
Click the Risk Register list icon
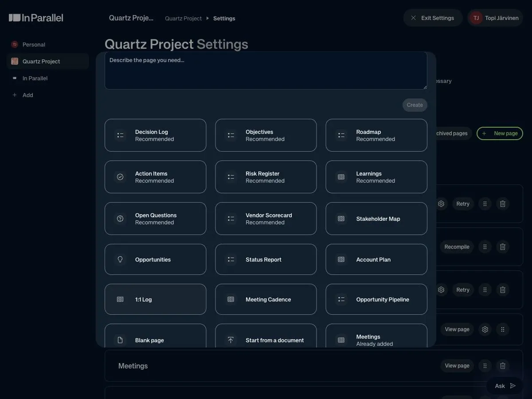[x=231, y=177]
